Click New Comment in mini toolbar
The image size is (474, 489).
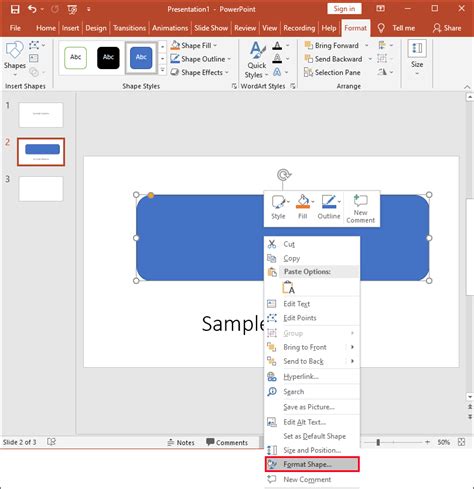[361, 209]
